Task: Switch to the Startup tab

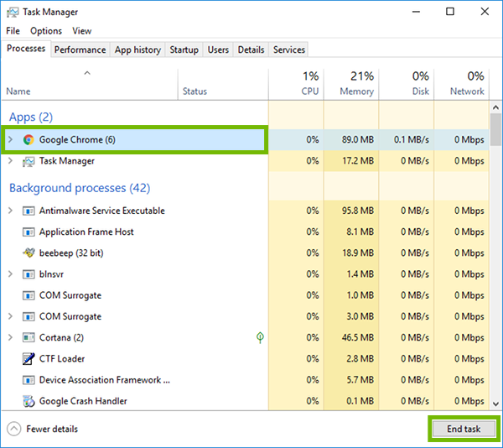Action: coord(184,49)
